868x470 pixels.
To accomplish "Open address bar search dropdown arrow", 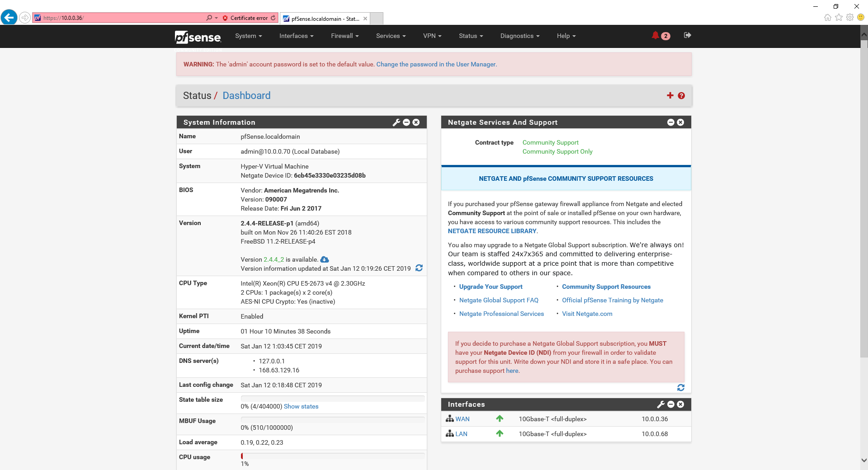I will pyautogui.click(x=216, y=18).
